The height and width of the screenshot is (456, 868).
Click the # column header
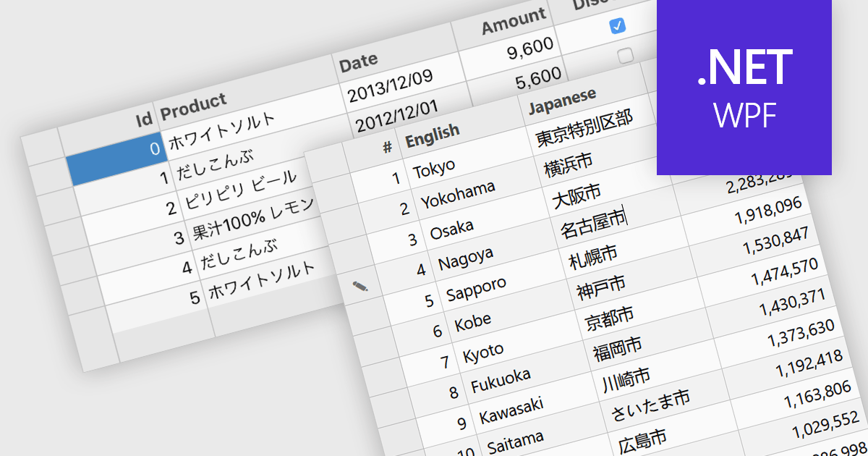point(388,145)
